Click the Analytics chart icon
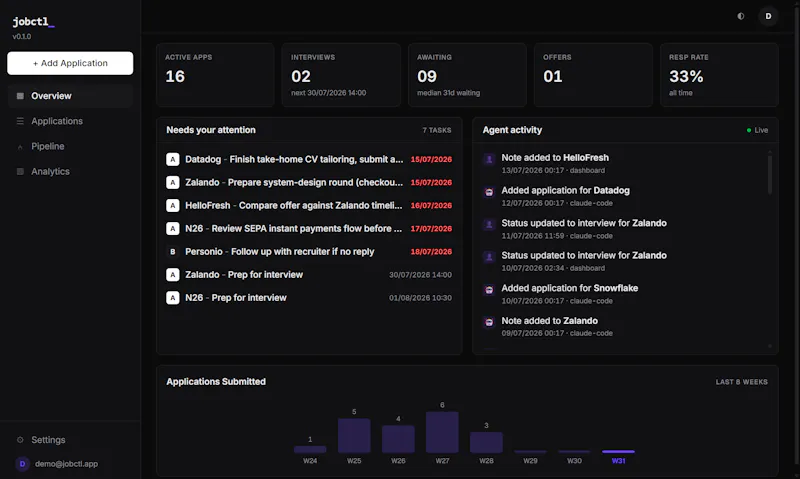The image size is (800, 479). 20,171
